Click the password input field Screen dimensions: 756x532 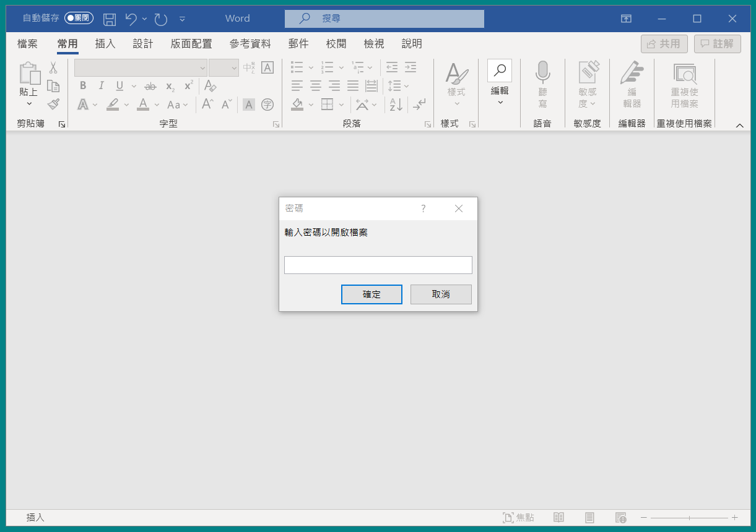pyautogui.click(x=378, y=265)
